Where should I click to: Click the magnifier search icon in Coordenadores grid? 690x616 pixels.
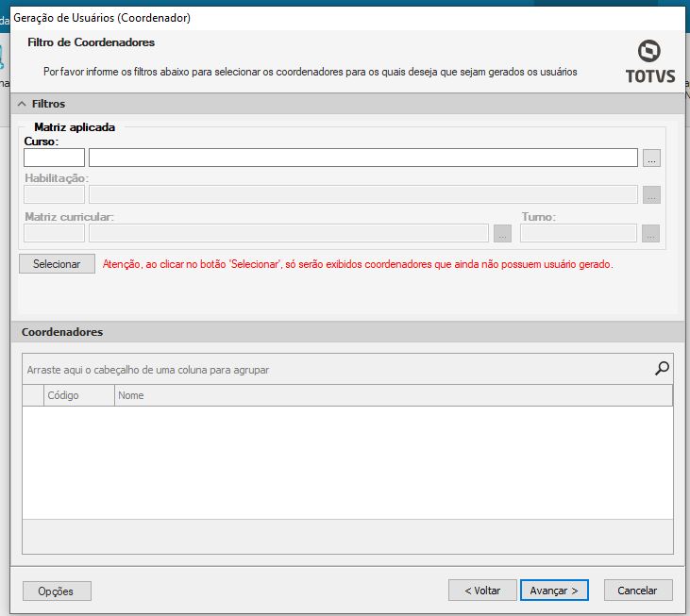662,369
